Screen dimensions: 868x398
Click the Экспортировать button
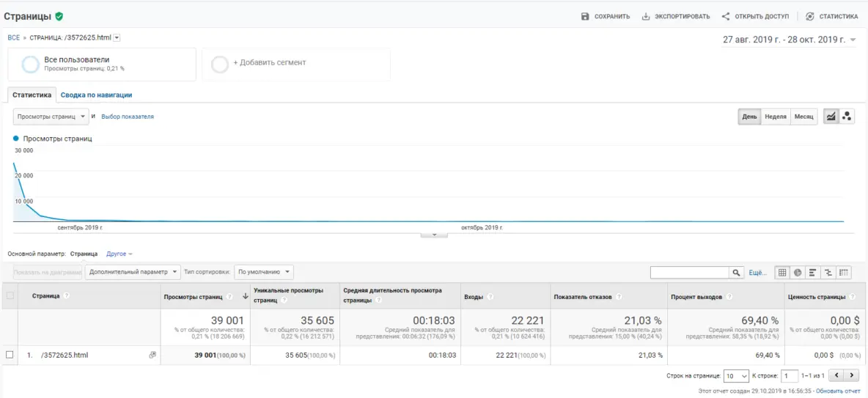[x=675, y=16]
